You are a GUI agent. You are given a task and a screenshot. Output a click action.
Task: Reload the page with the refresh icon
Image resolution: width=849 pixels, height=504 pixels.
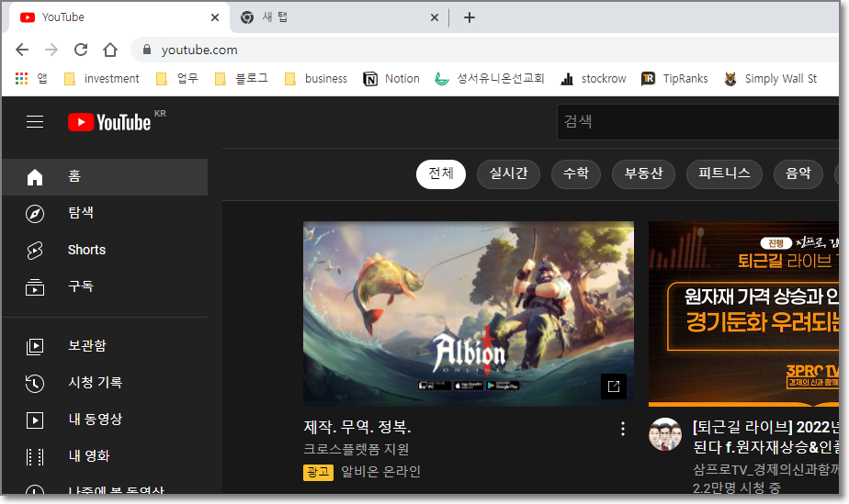(x=81, y=50)
